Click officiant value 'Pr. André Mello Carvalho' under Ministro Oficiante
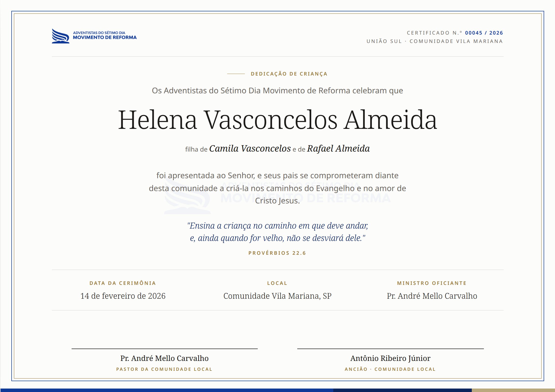Image resolution: width=555 pixels, height=392 pixels. pyautogui.click(x=432, y=296)
